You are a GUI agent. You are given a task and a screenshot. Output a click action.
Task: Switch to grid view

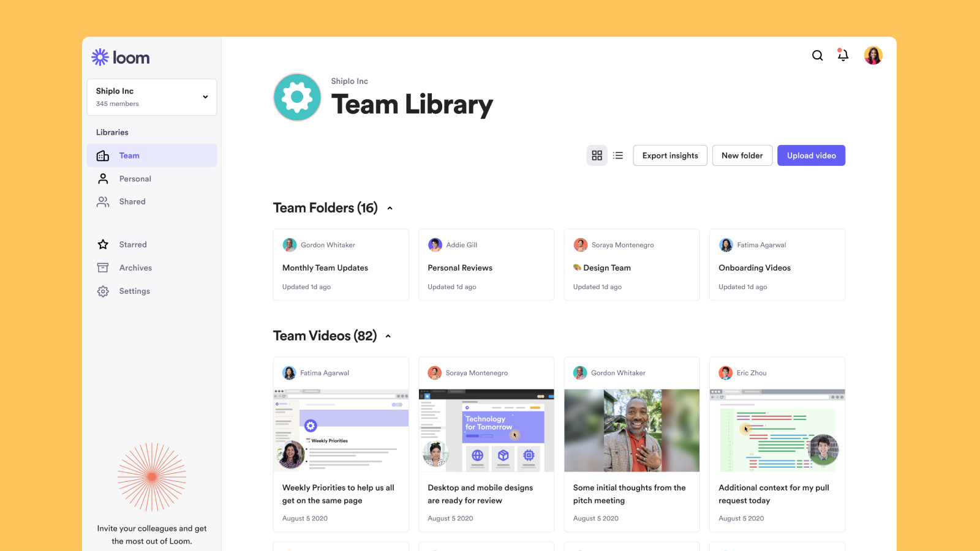pos(597,156)
